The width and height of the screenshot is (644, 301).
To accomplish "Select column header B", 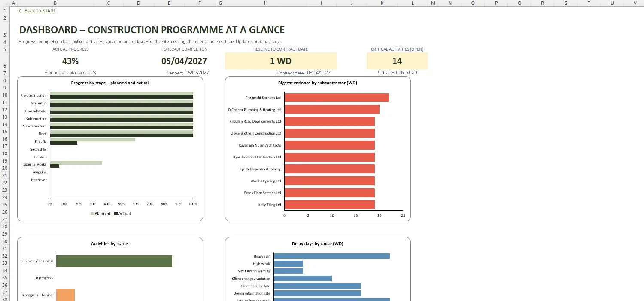I will click(x=55, y=3).
